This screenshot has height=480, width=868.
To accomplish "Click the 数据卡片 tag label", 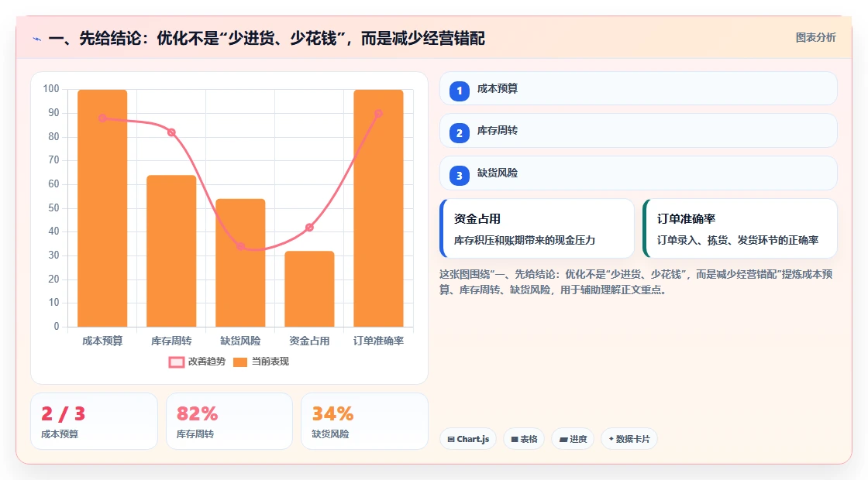I will [x=632, y=439].
